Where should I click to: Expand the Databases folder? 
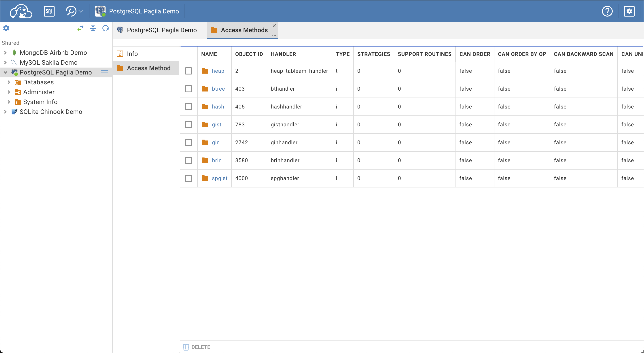[x=9, y=82]
